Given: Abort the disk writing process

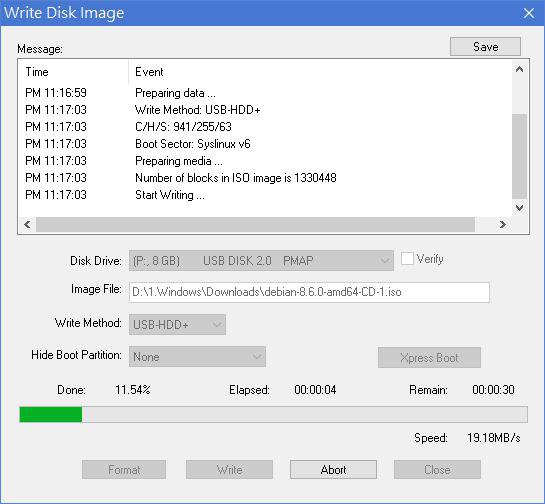Looking at the screenshot, I should click(x=333, y=470).
